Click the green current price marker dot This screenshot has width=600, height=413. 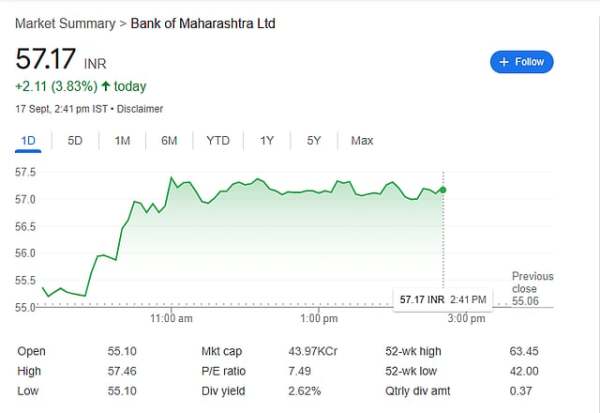(x=443, y=189)
